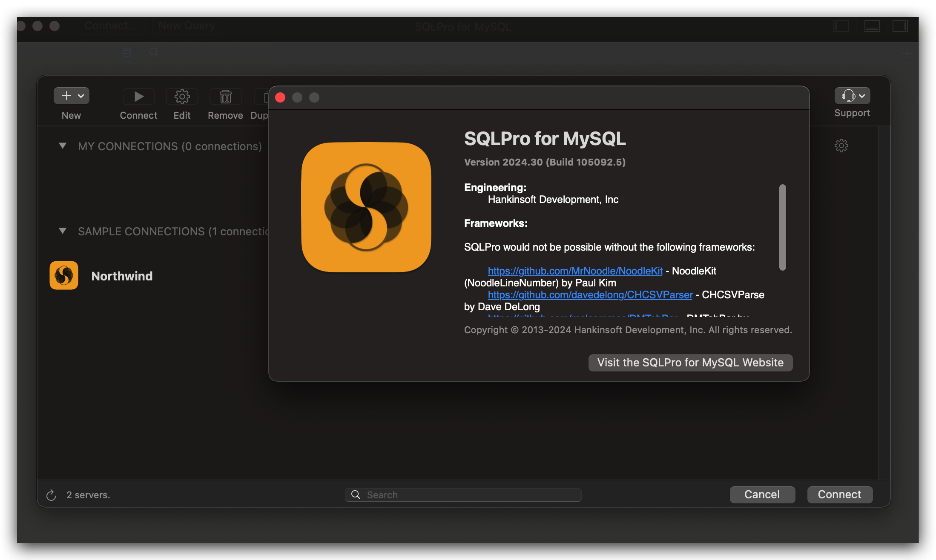
Task: Open the NoodleKit GitHub link
Action: (575, 271)
